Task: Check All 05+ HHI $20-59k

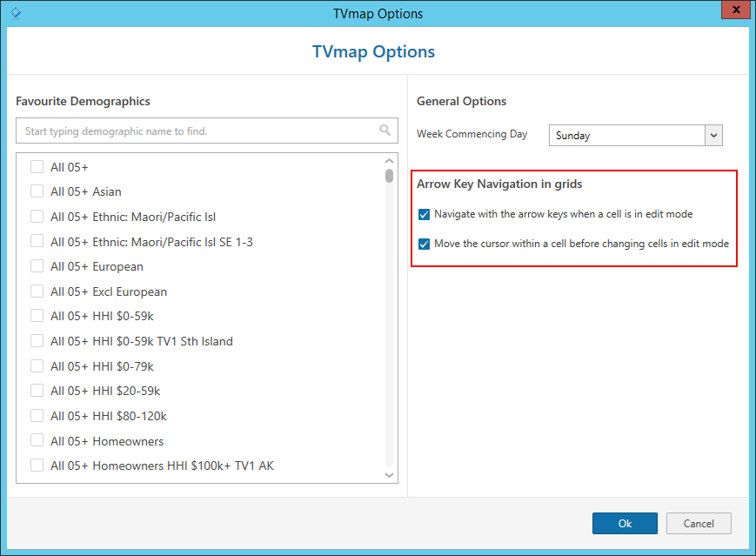Action: [x=37, y=391]
